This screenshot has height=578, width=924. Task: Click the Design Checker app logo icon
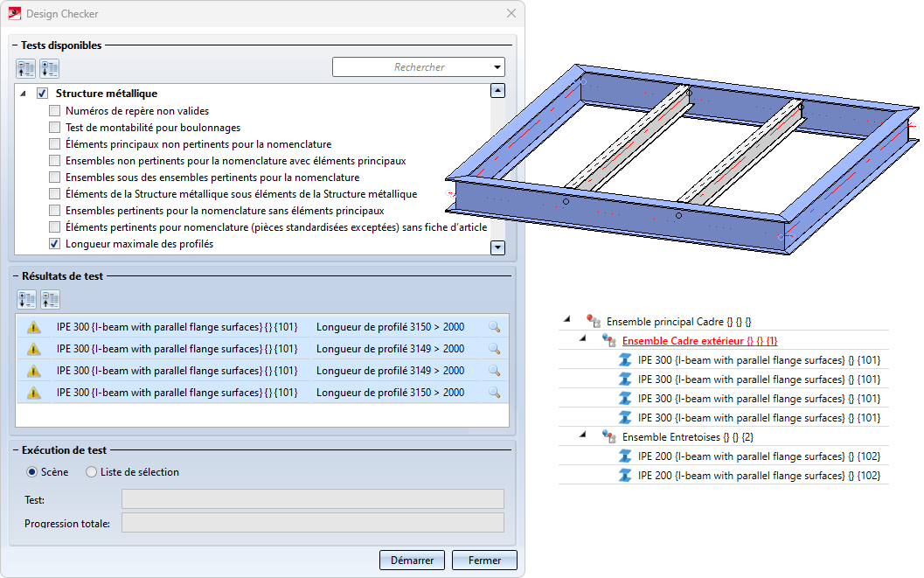click(x=15, y=13)
